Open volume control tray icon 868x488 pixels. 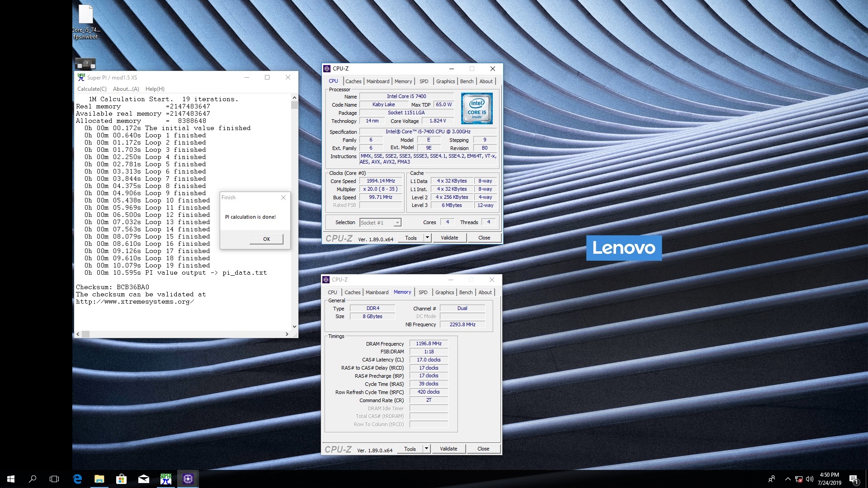point(810,479)
